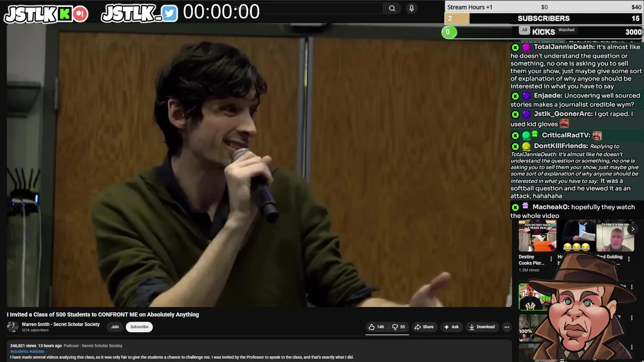Screen dimensions: 644x362
Task: Open the three-dot more actions menu
Action: pos(507,327)
